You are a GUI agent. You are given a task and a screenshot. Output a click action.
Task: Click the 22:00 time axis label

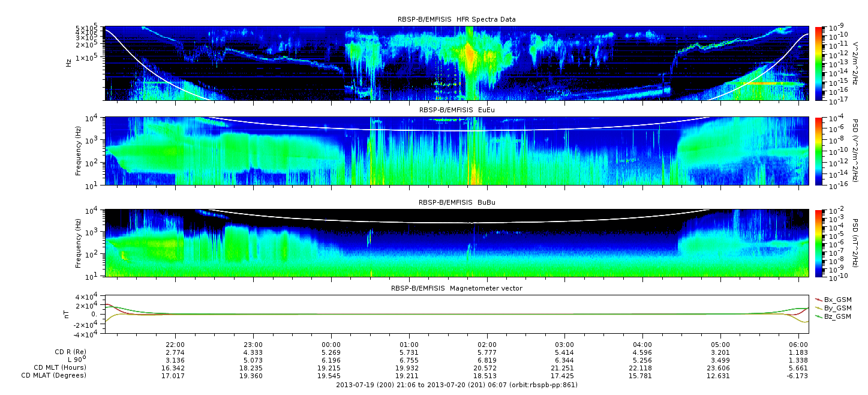tap(175, 345)
